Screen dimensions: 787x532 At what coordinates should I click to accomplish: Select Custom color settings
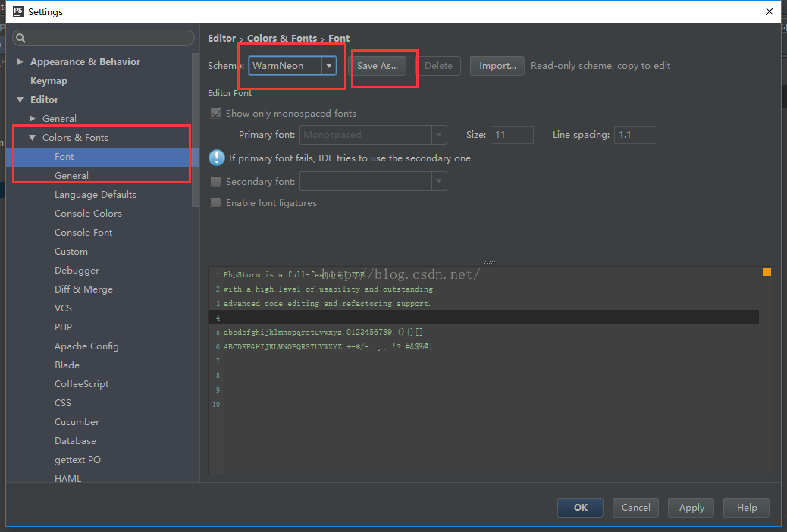pos(71,252)
